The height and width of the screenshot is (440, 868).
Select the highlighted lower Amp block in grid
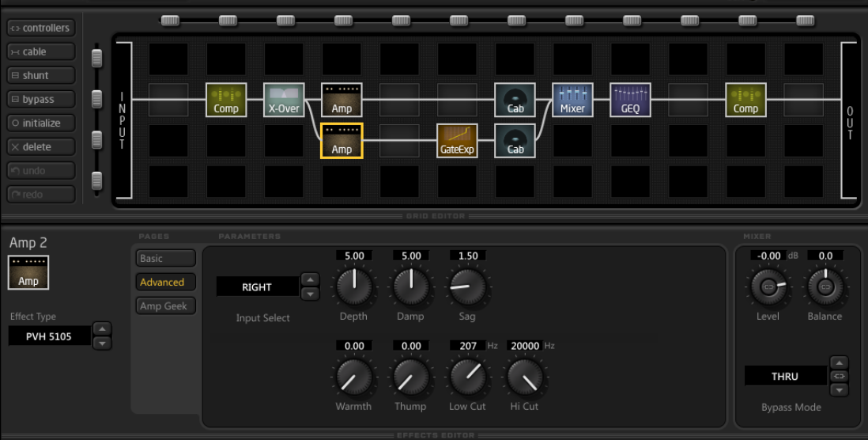pos(342,141)
